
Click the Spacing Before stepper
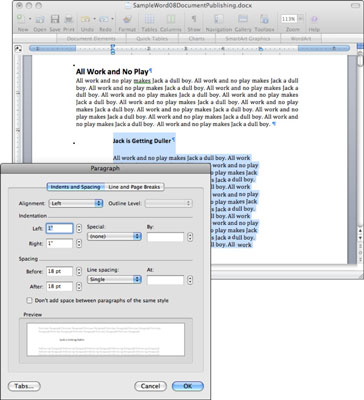79,271
